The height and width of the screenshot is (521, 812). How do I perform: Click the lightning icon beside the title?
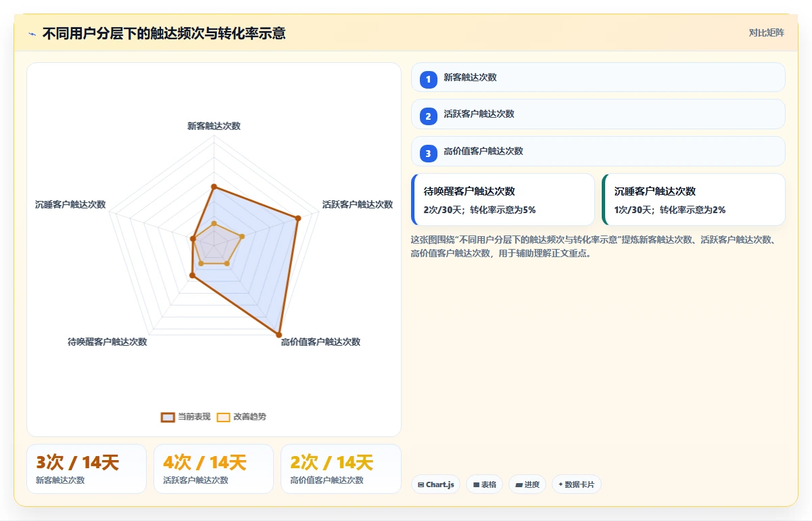(32, 33)
